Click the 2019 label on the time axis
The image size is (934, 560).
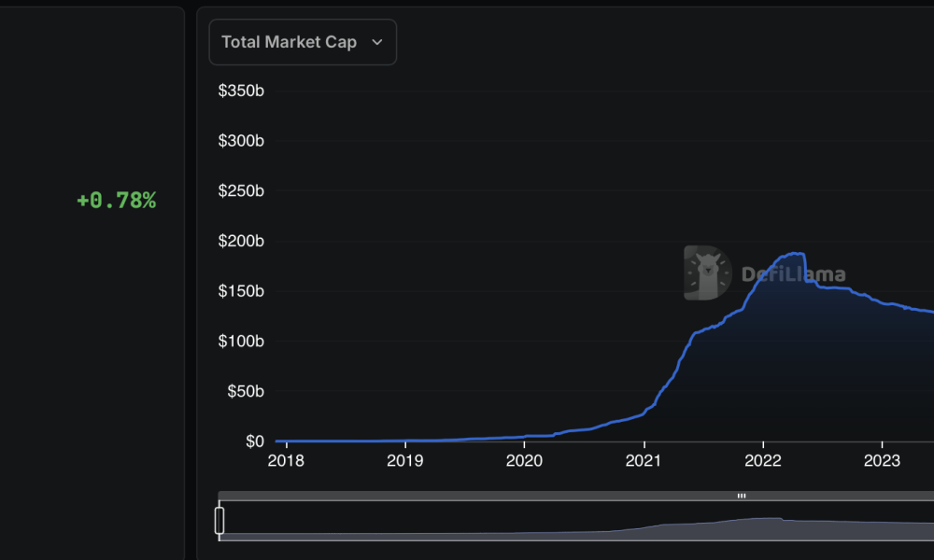(404, 460)
